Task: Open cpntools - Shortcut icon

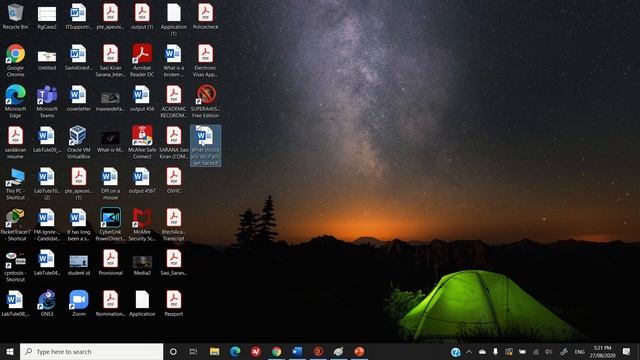Action: pyautogui.click(x=16, y=266)
